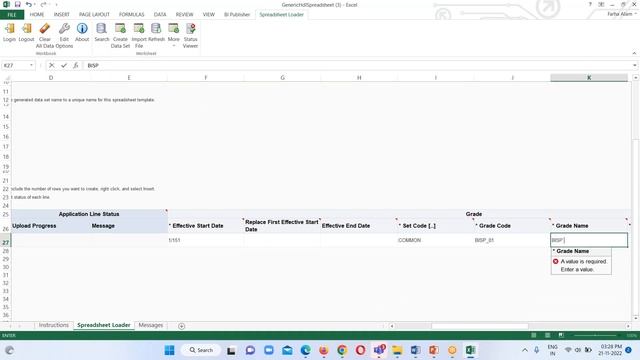Viewport: 640px width, 360px height.
Task: Switch to the PAGE LAYOUT tab
Action: (94, 15)
